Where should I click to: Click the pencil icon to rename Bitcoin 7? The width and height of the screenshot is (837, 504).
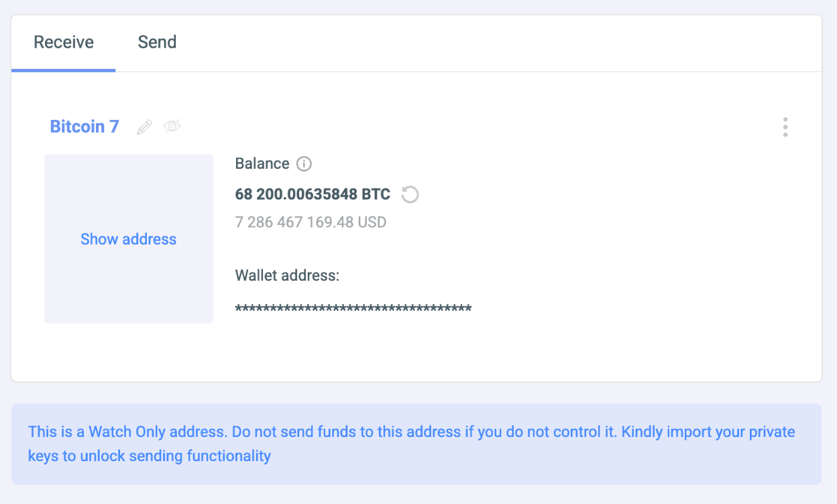pos(144,127)
